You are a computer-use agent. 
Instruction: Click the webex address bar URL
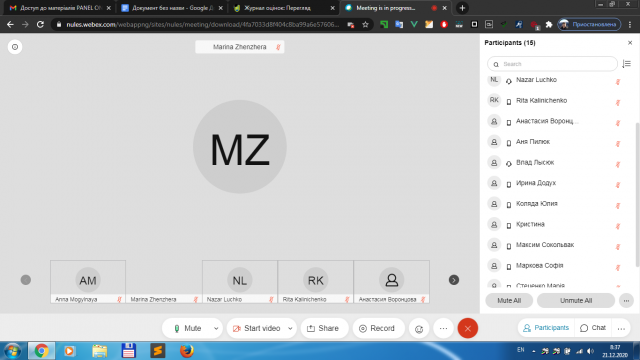click(x=202, y=24)
